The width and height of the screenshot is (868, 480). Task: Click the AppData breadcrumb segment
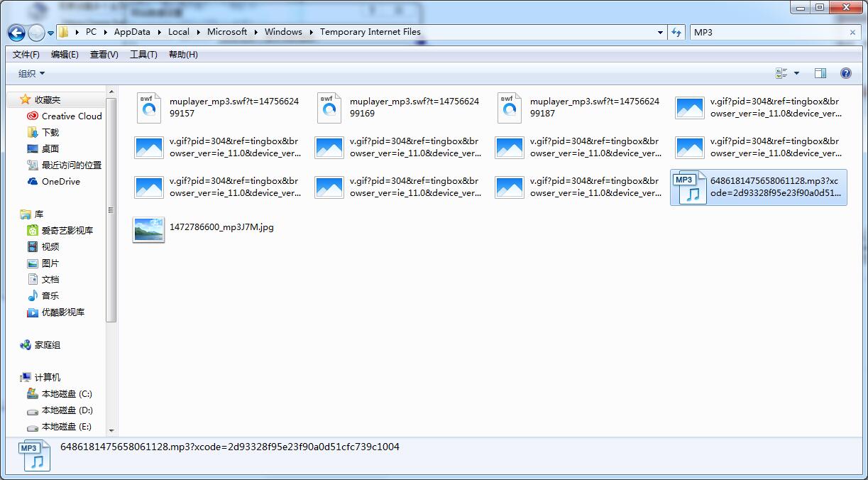point(132,32)
